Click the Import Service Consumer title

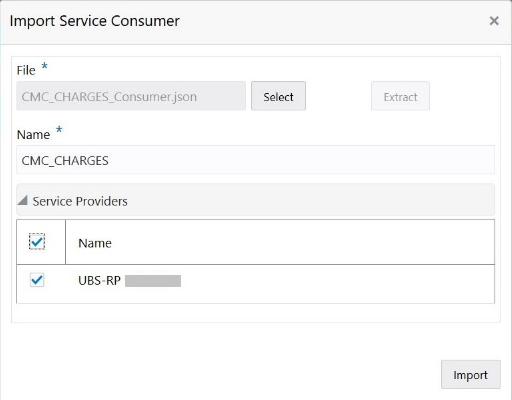95,21
